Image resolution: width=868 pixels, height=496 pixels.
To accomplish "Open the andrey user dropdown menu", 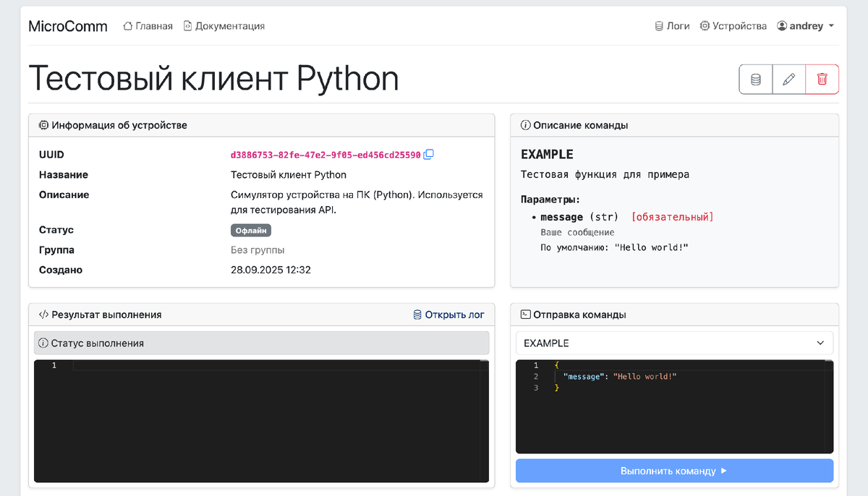I will (x=806, y=26).
